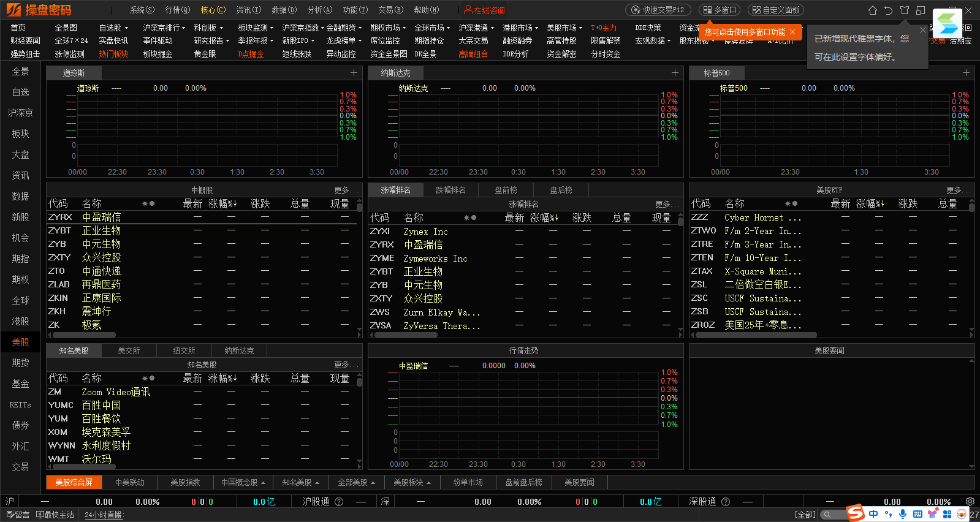Click the 自定义面板 button
The width and height of the screenshot is (980, 522).
(777, 10)
